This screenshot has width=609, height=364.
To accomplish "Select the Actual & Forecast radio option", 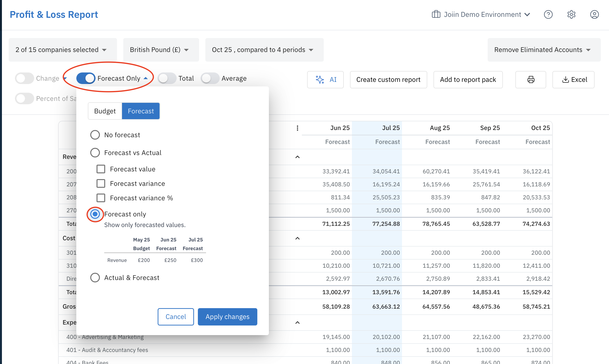I will click(x=95, y=278).
